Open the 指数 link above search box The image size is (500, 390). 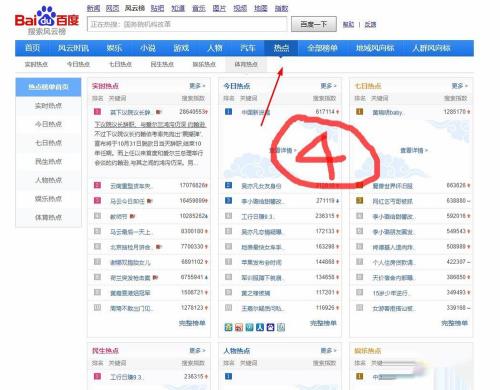281,8
